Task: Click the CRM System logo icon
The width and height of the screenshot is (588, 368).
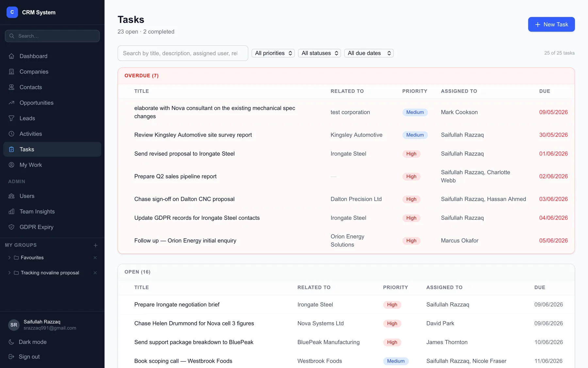Action: tap(12, 12)
